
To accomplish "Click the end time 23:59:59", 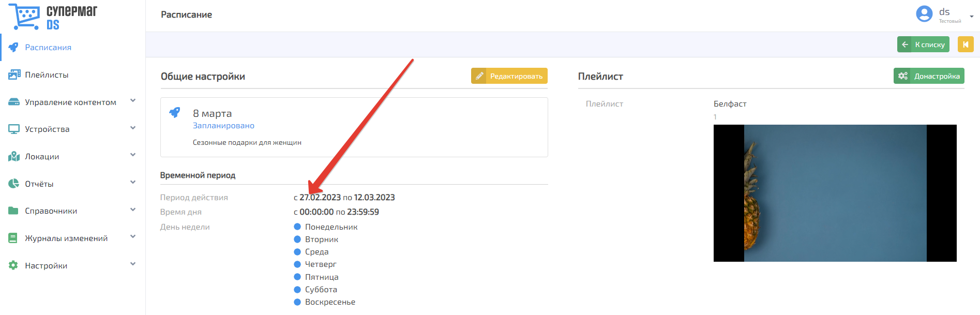I will click(363, 212).
